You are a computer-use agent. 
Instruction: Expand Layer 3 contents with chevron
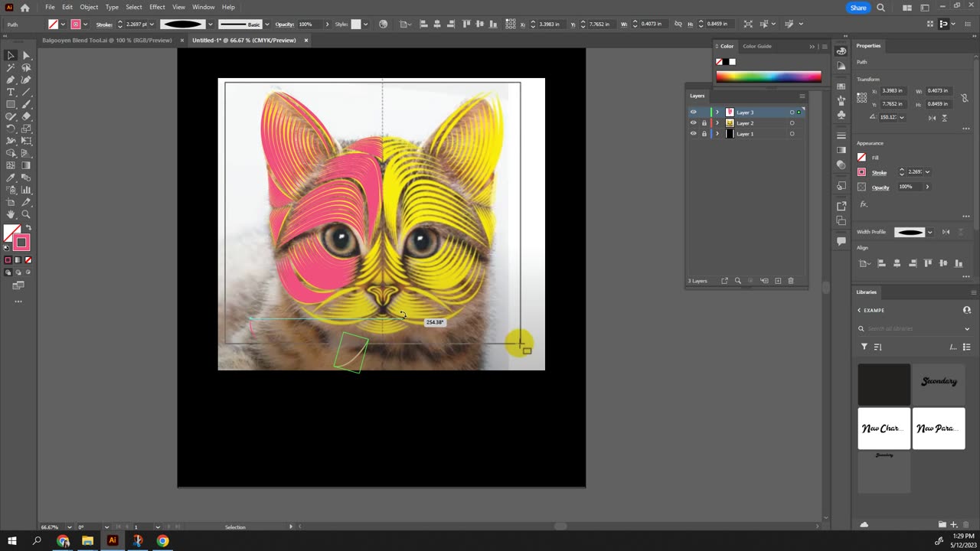click(x=717, y=112)
